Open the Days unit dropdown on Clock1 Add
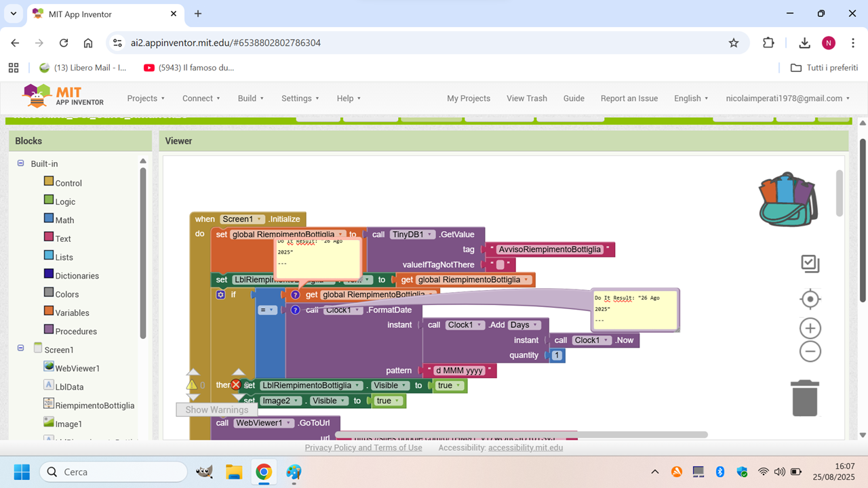The width and height of the screenshot is (868, 488). (x=524, y=325)
